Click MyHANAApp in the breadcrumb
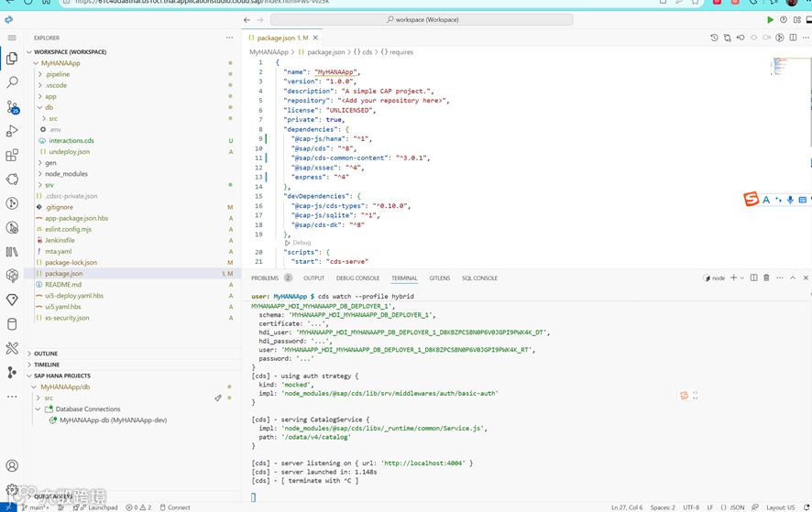Viewport: 812px width, 512px height. tap(269, 52)
